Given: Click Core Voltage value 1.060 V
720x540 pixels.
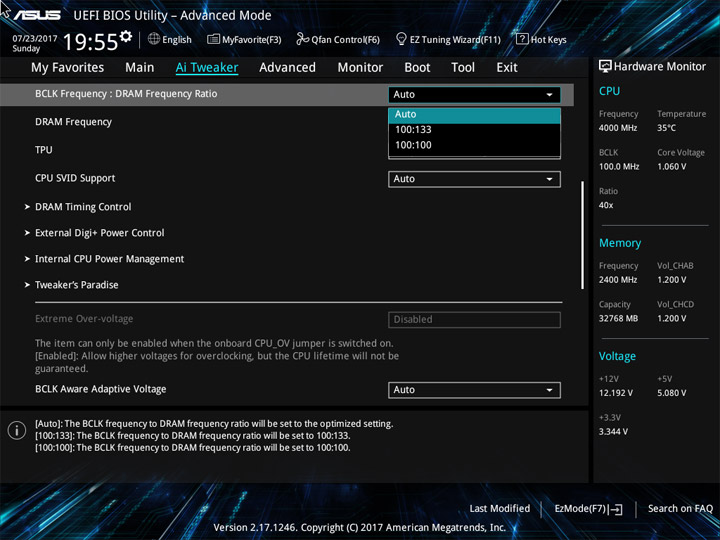Looking at the screenshot, I should pyautogui.click(x=671, y=167).
